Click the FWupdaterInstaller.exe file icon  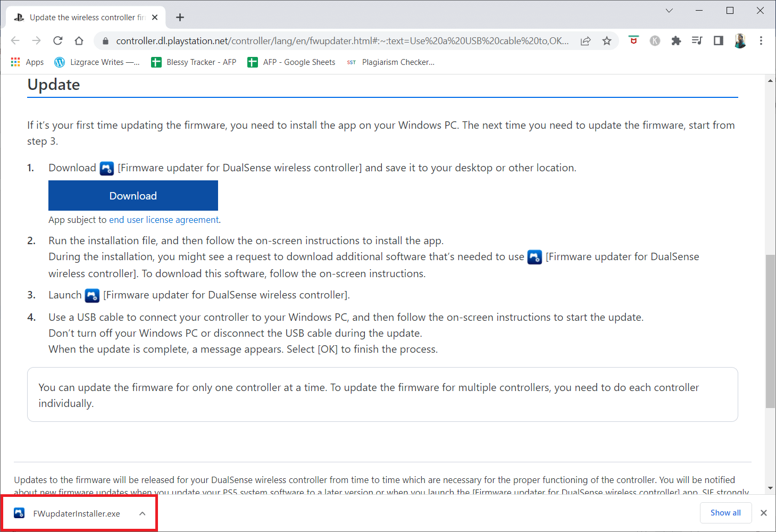click(19, 513)
